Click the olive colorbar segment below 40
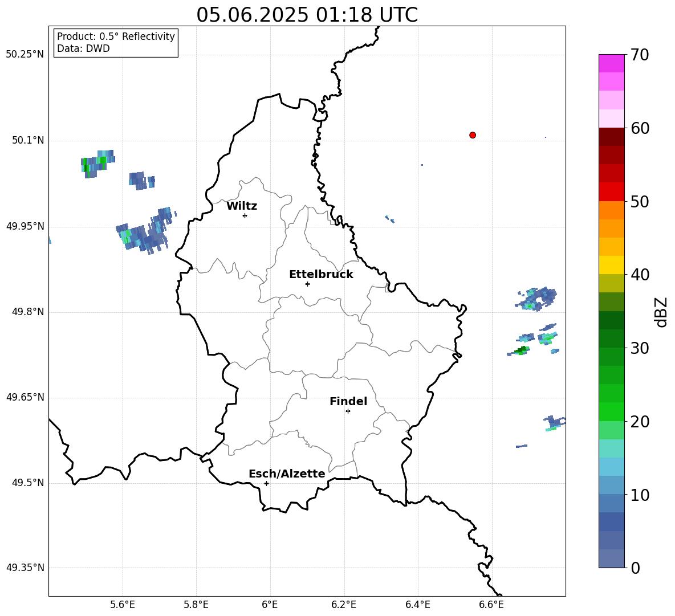The image size is (675, 616). (611, 283)
